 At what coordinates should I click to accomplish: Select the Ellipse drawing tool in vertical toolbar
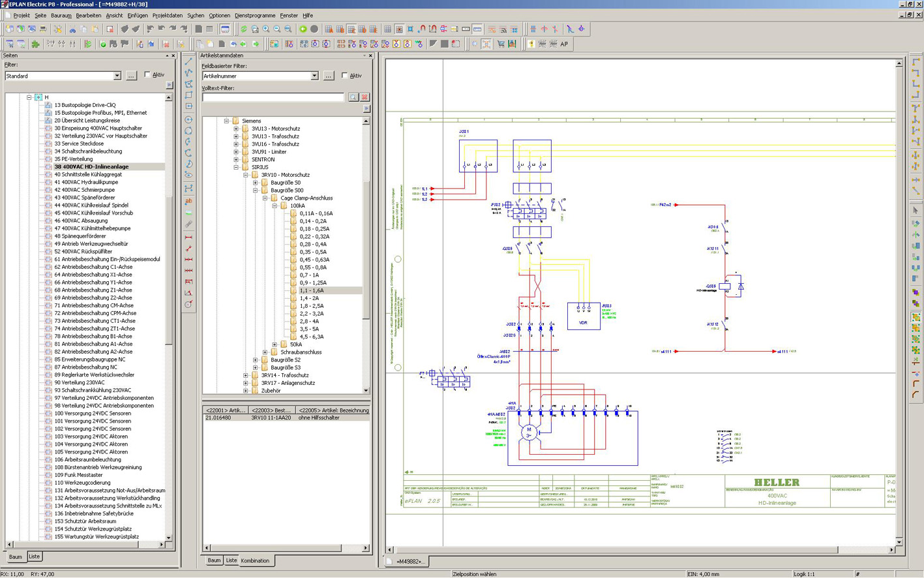pyautogui.click(x=188, y=175)
